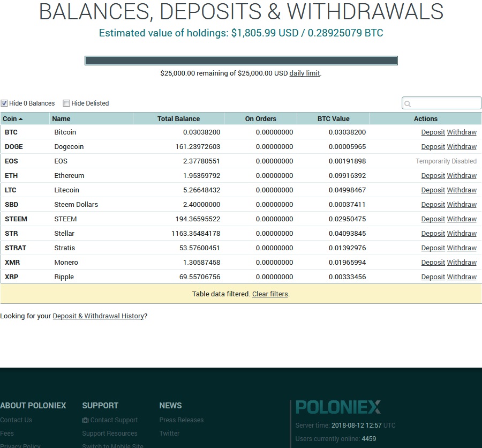Click Ethereum BTC value 0.09916392

348,176
